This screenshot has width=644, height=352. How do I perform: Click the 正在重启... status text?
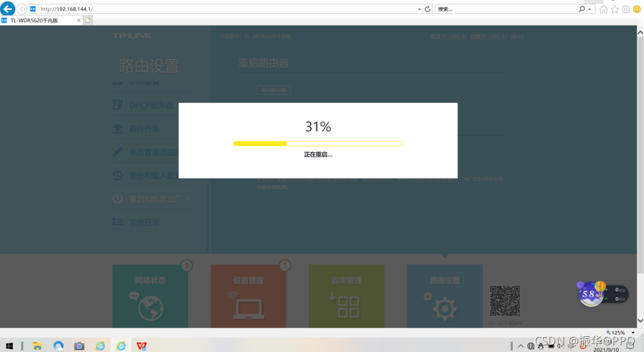(x=318, y=155)
